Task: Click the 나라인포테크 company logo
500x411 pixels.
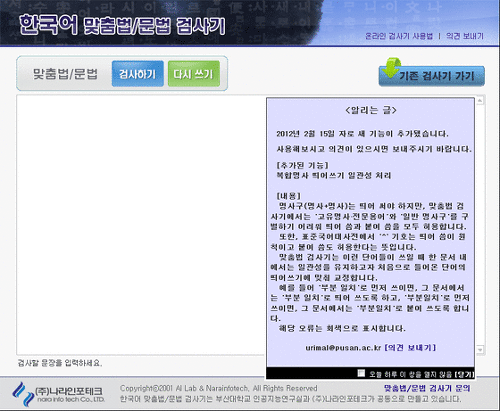Action: click(58, 394)
